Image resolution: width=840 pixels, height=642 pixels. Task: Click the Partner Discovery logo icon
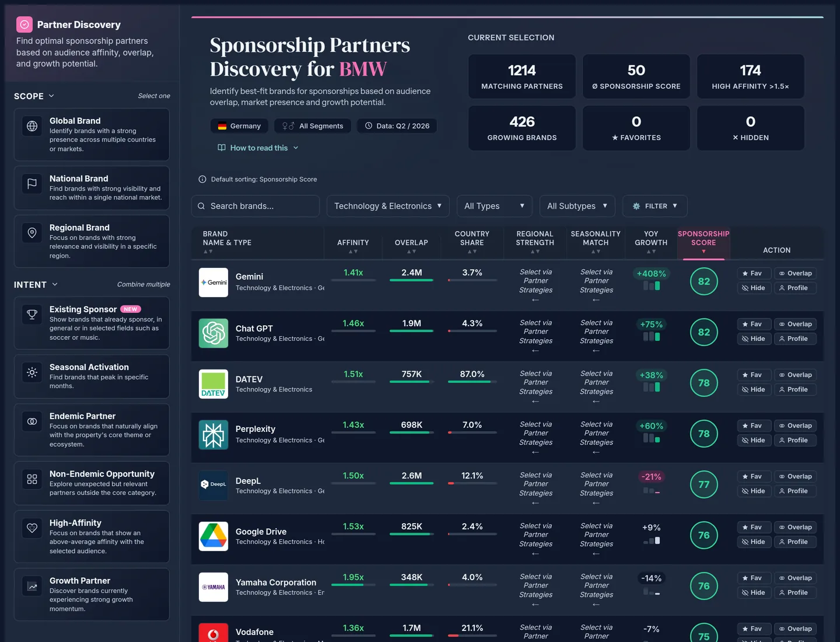point(24,25)
